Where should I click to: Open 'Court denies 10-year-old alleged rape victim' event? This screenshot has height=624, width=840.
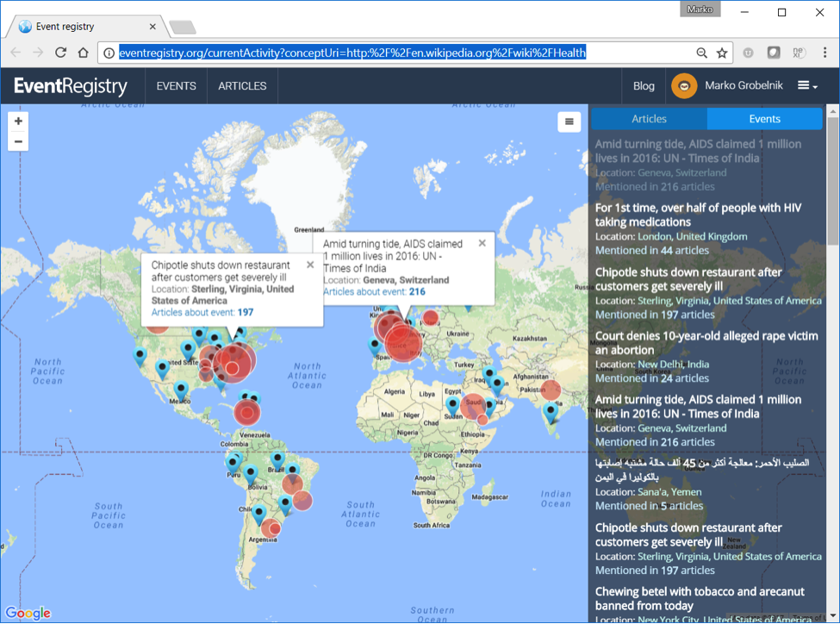point(706,343)
